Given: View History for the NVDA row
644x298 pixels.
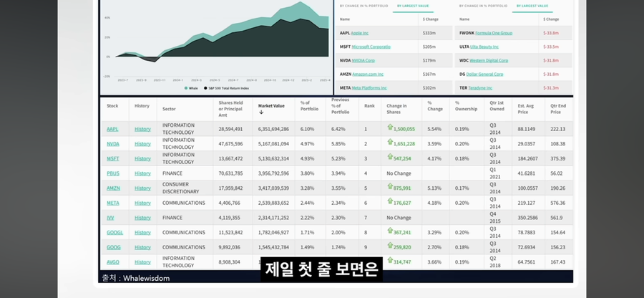Looking at the screenshot, I should pos(142,144).
